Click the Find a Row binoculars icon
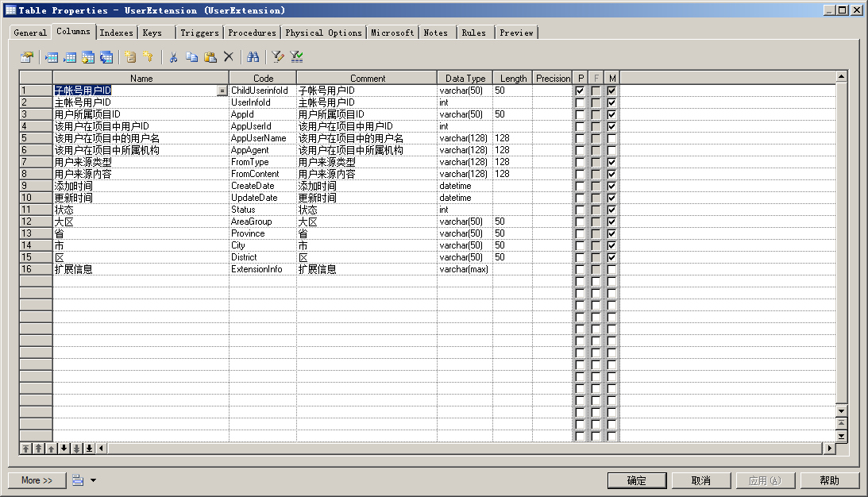868x497 pixels. 253,57
